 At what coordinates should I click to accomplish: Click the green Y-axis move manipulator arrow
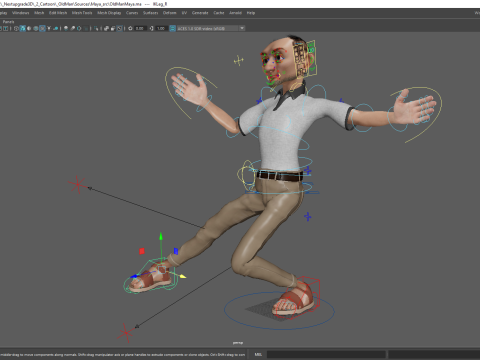tap(161, 237)
